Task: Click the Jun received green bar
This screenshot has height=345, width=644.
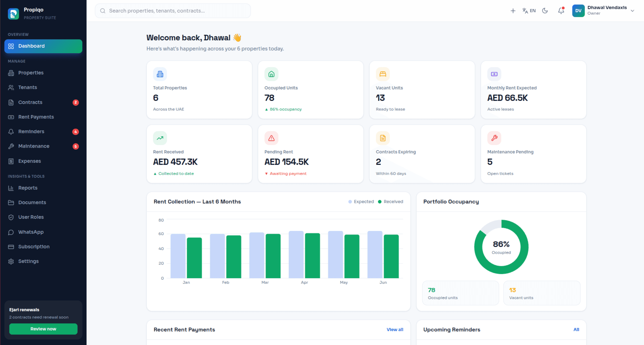Action: click(x=391, y=257)
